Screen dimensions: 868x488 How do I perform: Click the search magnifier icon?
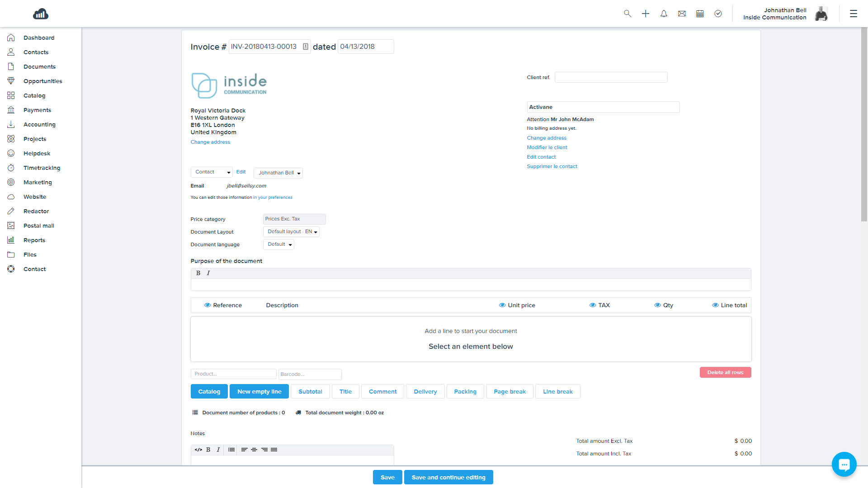click(627, 14)
